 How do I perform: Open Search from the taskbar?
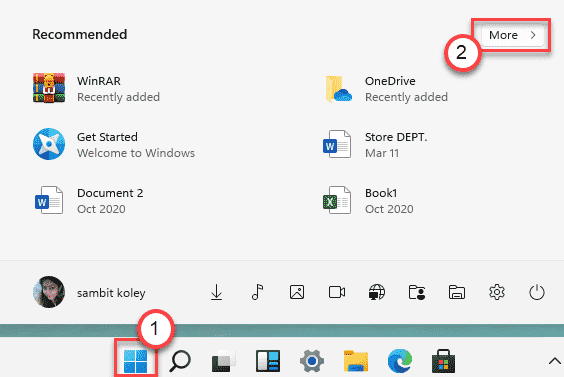(x=180, y=361)
